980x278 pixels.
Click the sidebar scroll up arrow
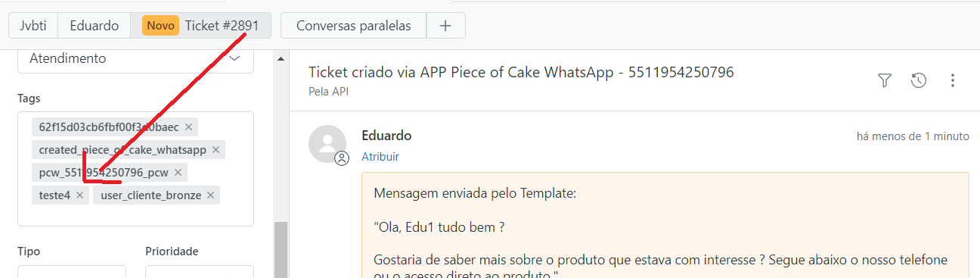click(281, 58)
